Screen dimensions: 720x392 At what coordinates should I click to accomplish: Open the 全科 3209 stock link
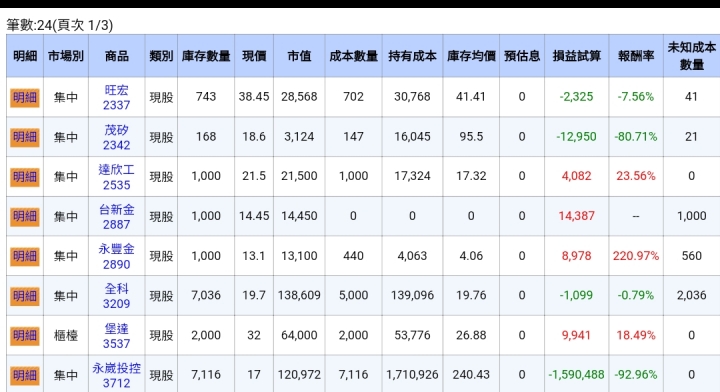[x=117, y=296]
